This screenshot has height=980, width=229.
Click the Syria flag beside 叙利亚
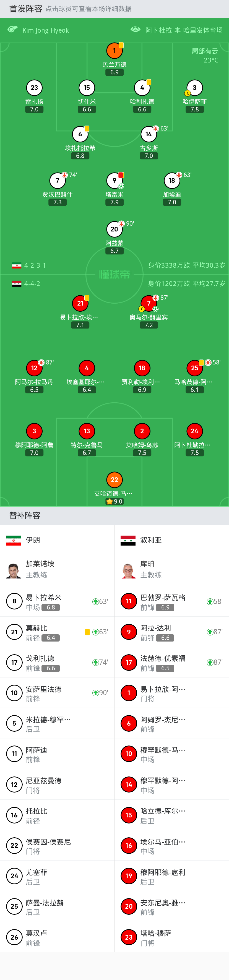point(128,540)
